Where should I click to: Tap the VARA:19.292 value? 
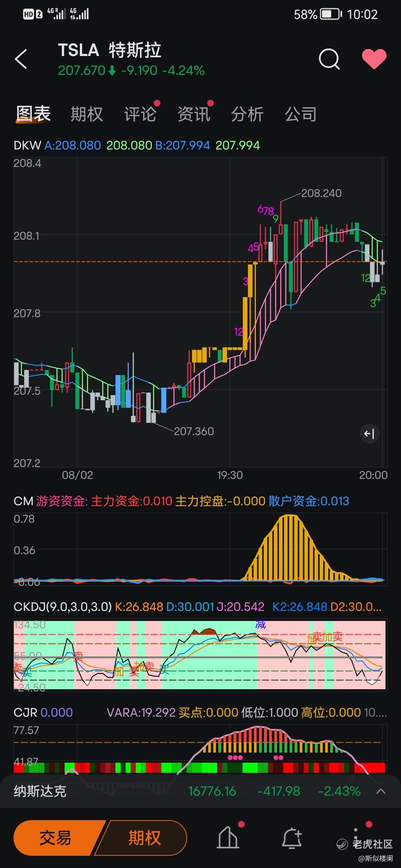pyautogui.click(x=141, y=713)
